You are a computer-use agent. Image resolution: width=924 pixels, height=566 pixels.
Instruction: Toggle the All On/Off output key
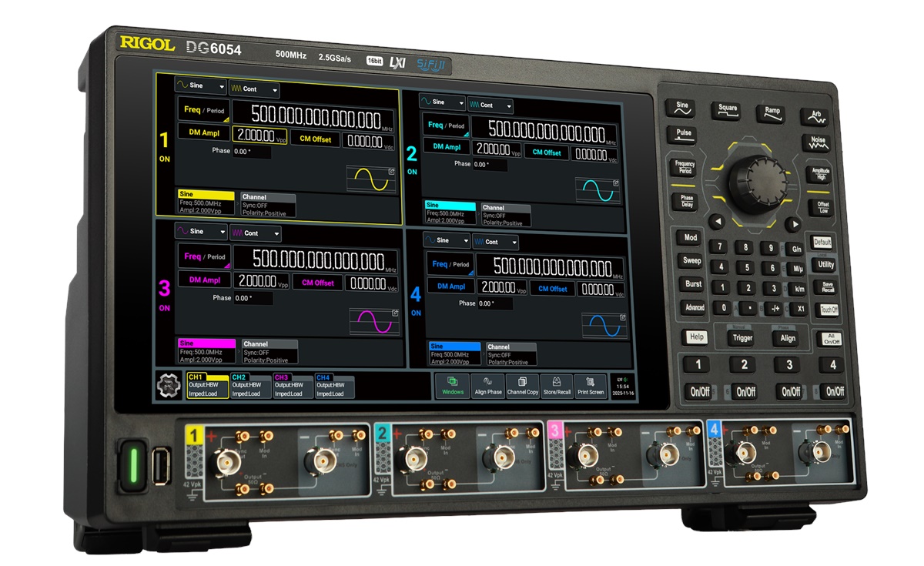831,339
